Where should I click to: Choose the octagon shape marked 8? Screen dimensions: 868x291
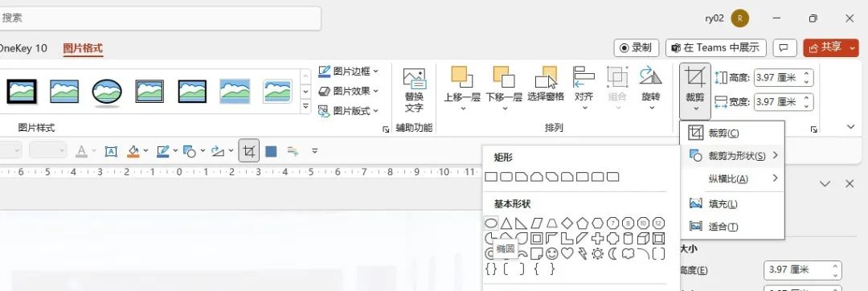[628, 223]
